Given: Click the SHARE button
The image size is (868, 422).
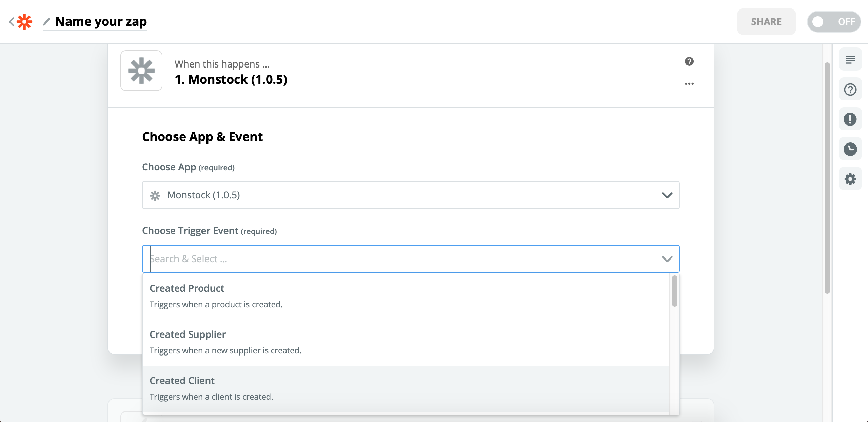Looking at the screenshot, I should coord(766,22).
